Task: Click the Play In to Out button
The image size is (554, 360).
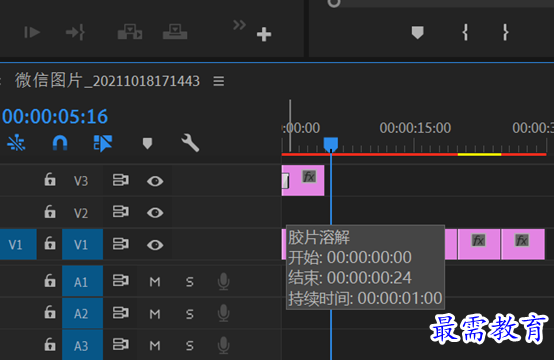Action: pos(32,33)
